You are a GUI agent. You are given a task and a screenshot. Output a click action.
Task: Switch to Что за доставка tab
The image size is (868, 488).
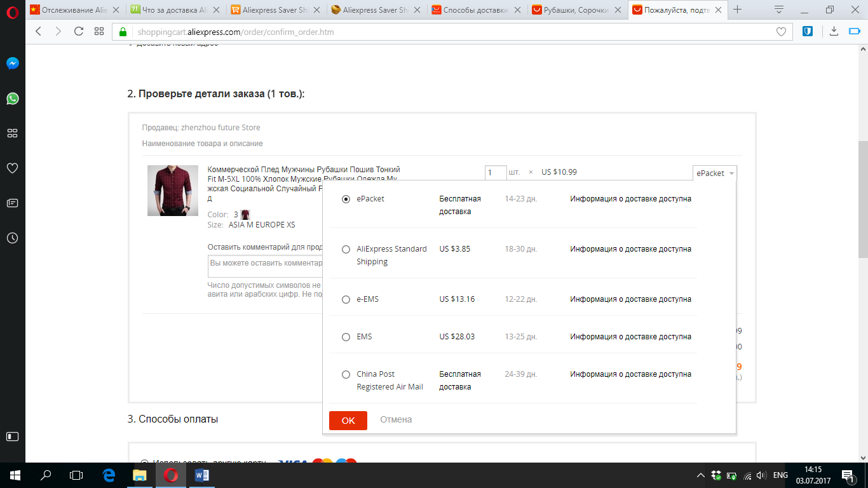(176, 10)
